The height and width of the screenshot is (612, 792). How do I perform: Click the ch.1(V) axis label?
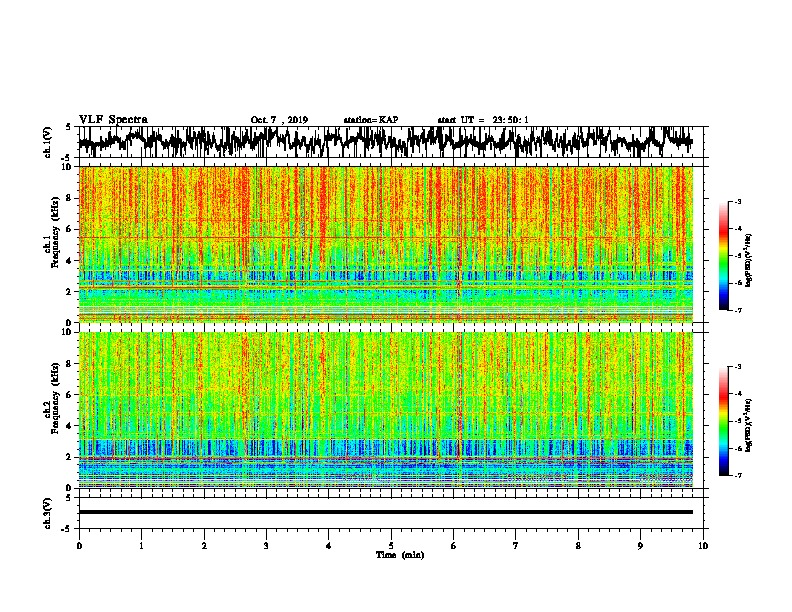click(x=48, y=143)
